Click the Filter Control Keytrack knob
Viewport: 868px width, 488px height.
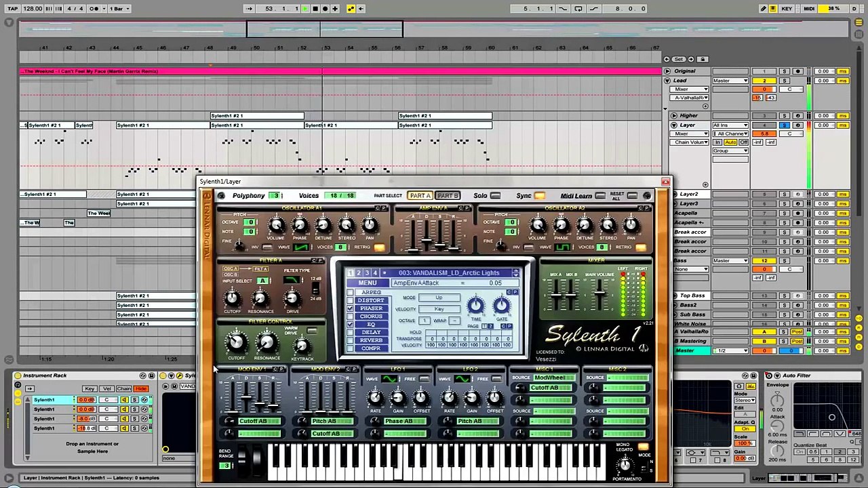pos(302,346)
